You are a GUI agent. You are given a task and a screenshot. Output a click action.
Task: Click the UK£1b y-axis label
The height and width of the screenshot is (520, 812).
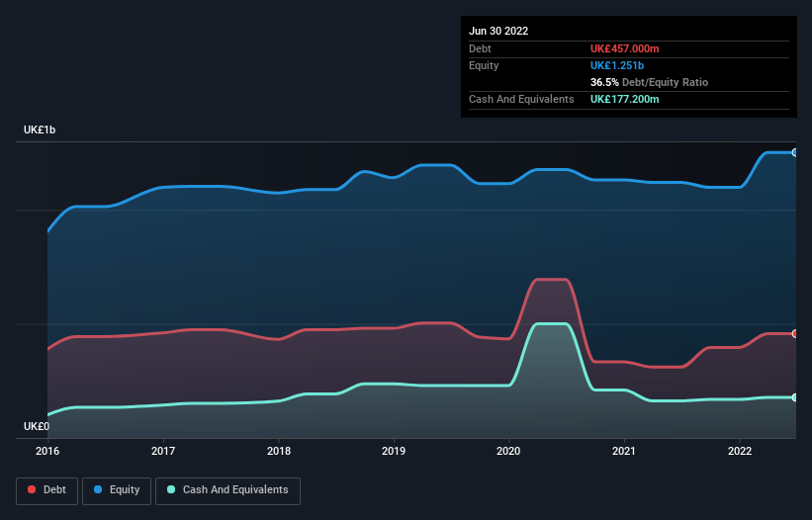pyautogui.click(x=40, y=130)
